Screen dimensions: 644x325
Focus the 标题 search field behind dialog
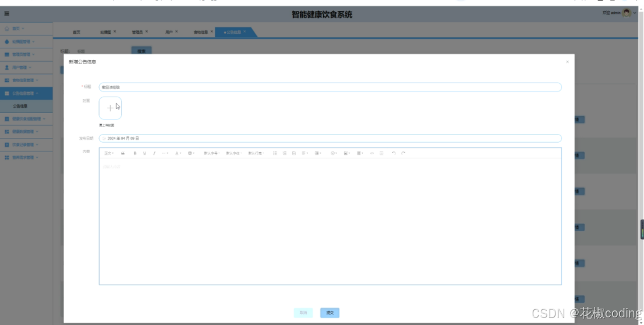[x=101, y=51]
